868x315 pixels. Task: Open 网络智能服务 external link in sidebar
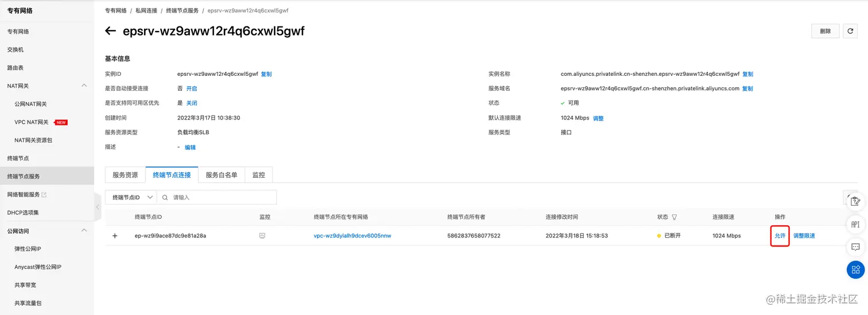point(27,194)
